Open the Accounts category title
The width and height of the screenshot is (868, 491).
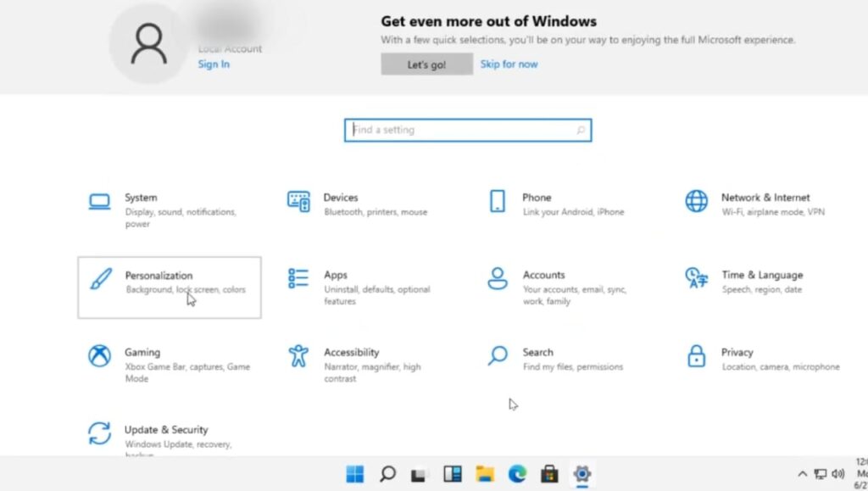(543, 275)
